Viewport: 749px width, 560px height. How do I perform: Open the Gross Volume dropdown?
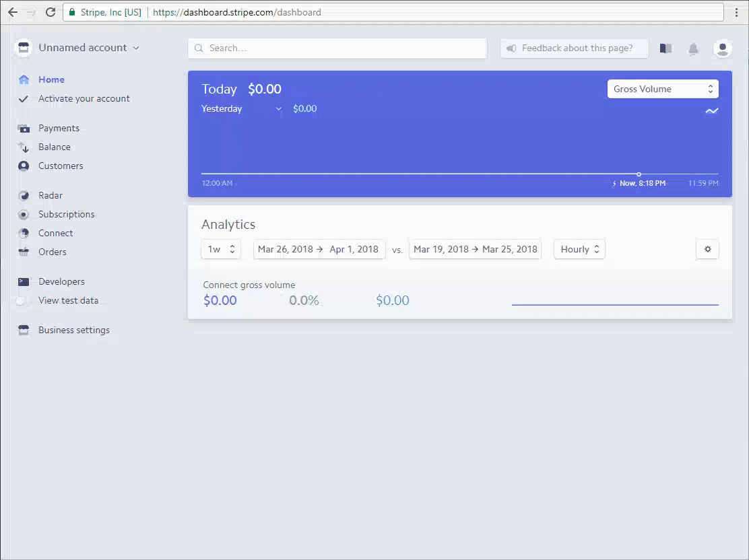pos(663,89)
